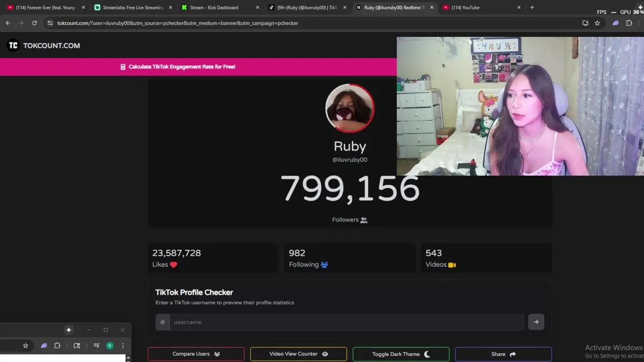Click the @iluvruby00 handle text
Viewport: 644px width, 362px height.
(350, 159)
